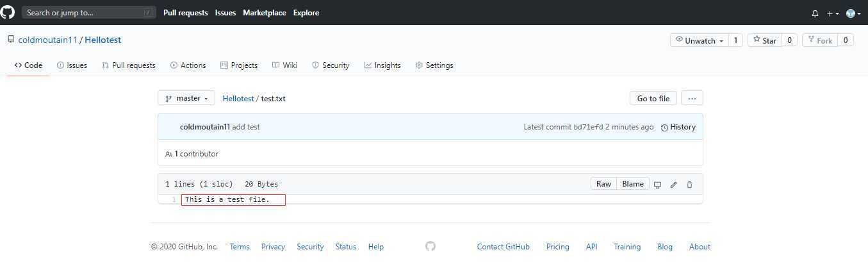Viewport: 868px width, 275px height.
Task: Delete the file with trash icon
Action: pos(689,185)
